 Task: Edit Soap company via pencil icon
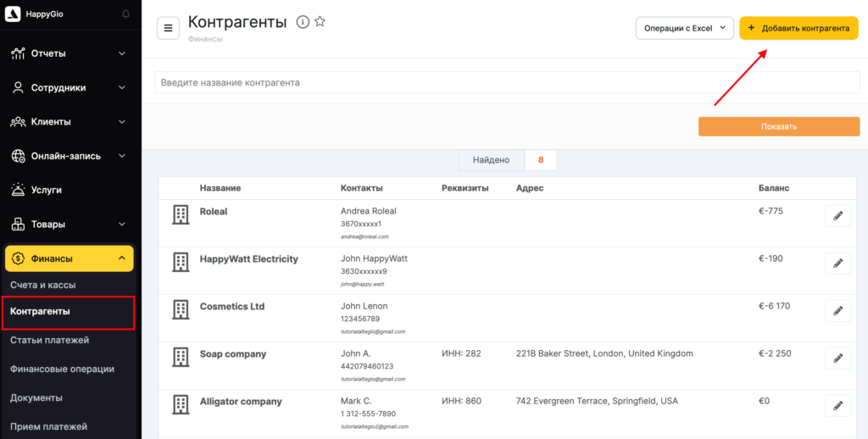click(837, 358)
